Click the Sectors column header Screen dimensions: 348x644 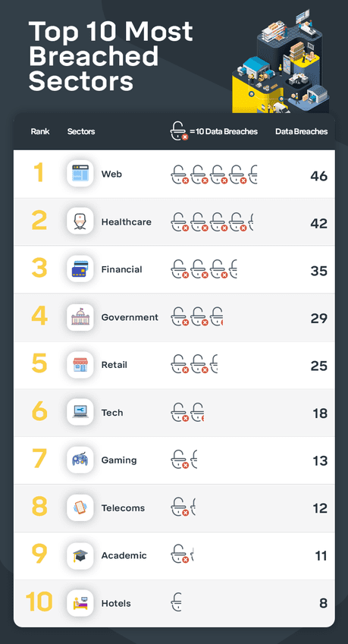click(x=81, y=131)
